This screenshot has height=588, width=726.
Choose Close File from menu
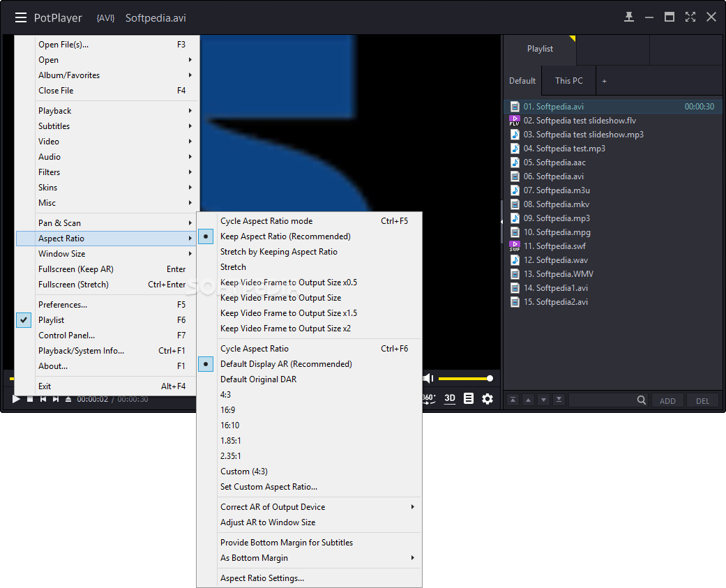pyautogui.click(x=107, y=90)
